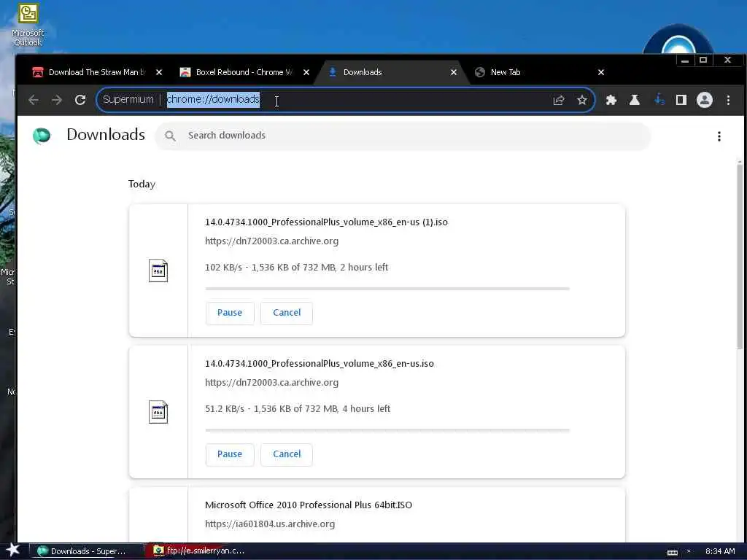Screen dimensions: 747x560
Task: Open the Extensions puzzle icon
Action: point(611,100)
